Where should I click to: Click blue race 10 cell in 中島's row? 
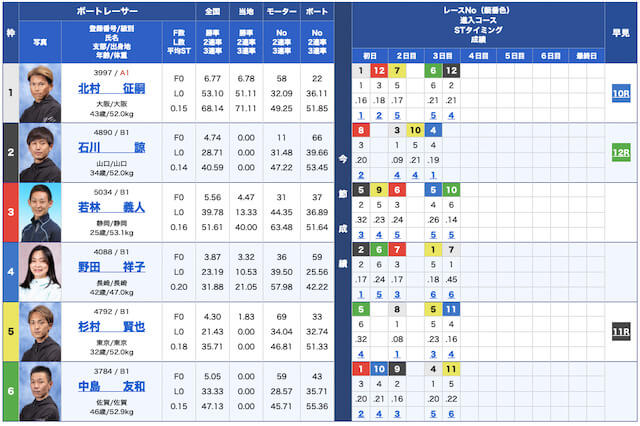click(379, 369)
